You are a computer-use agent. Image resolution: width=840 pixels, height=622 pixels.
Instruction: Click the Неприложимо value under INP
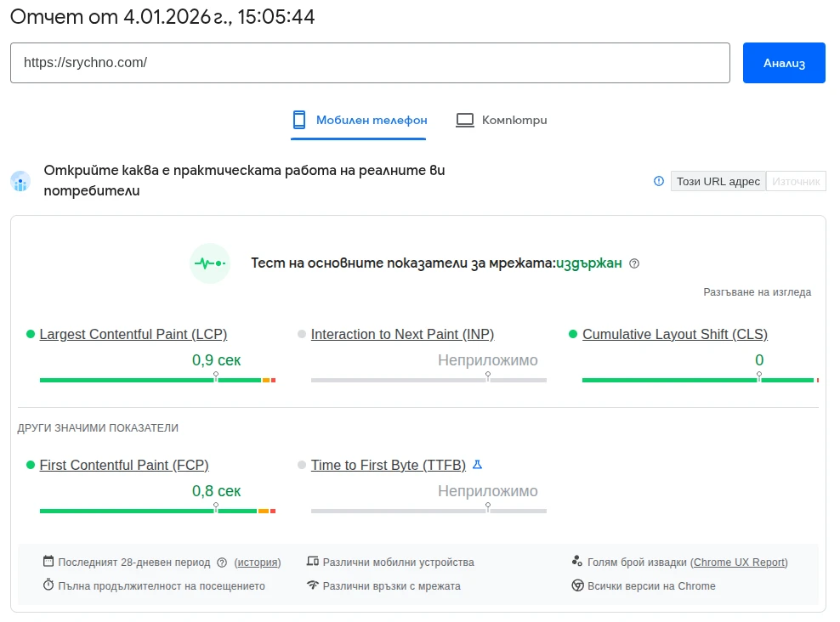click(487, 360)
